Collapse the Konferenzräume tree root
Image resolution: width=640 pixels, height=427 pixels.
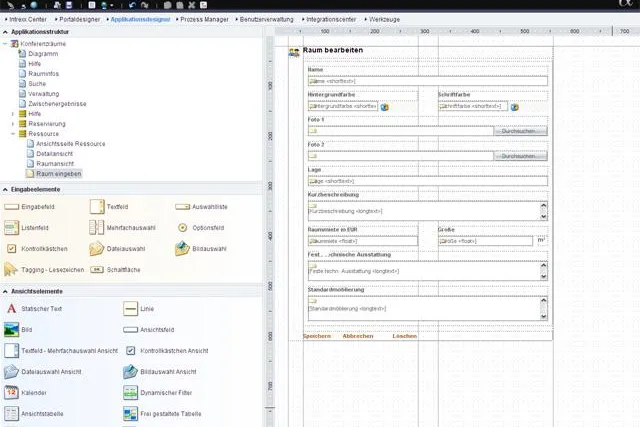5,44
